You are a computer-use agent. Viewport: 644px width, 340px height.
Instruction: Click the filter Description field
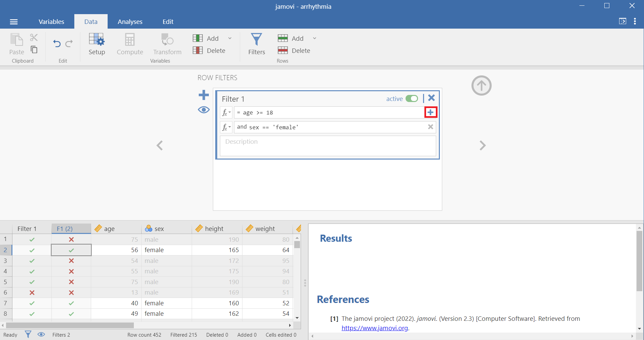[328, 146]
